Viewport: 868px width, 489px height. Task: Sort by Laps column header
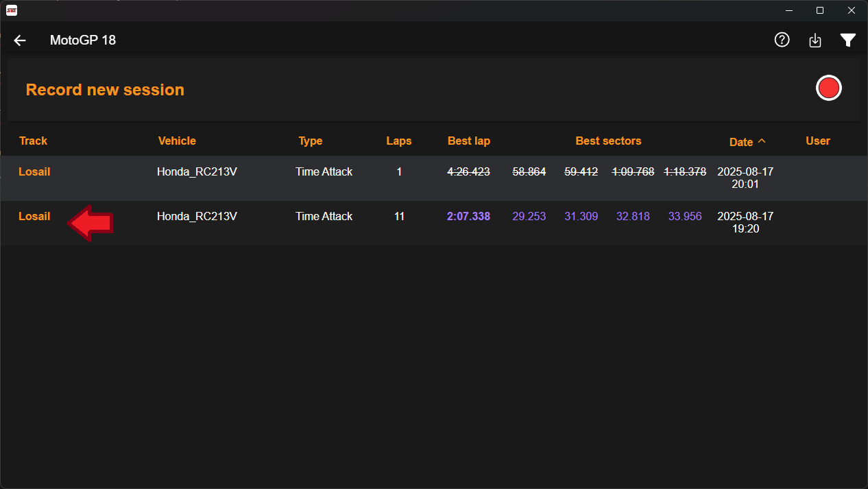(399, 141)
